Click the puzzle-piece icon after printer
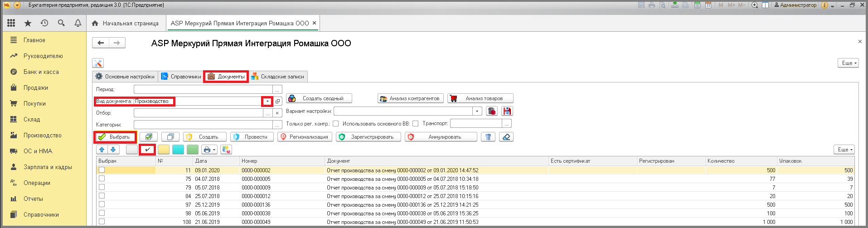This screenshot has width=868, height=228. 226,150
